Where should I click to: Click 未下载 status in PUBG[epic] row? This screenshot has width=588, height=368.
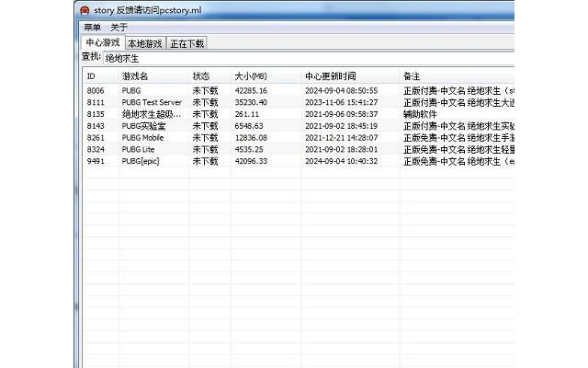tap(205, 161)
